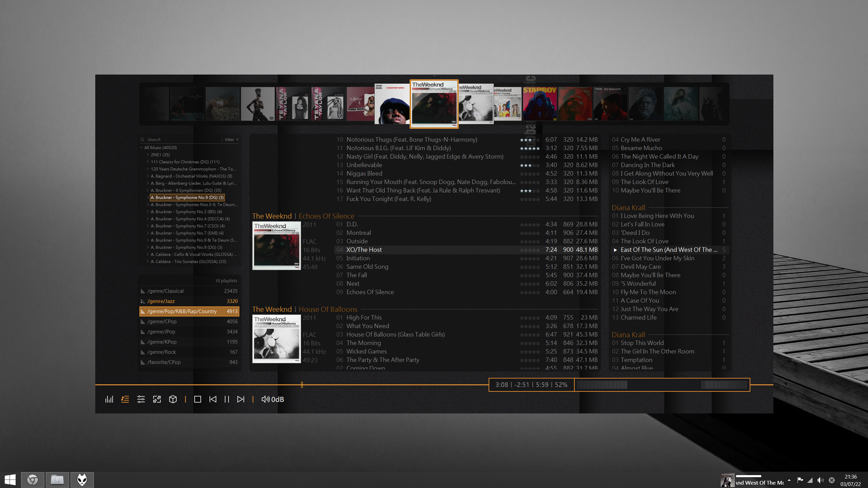Click the 10 playlists header

[226, 281]
